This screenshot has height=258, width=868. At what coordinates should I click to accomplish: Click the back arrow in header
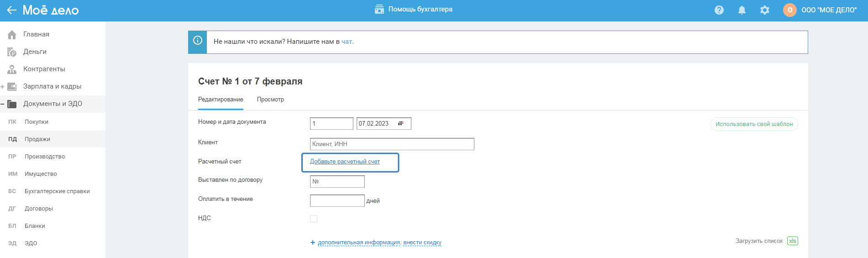pyautogui.click(x=12, y=10)
